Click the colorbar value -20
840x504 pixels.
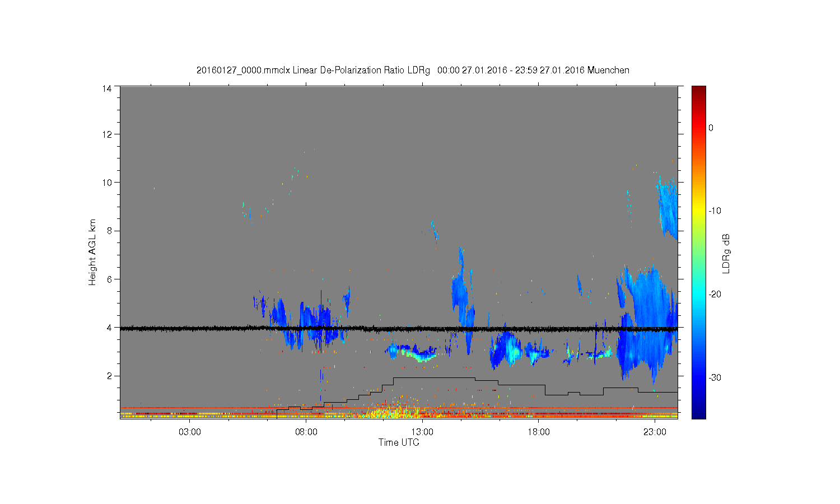click(715, 295)
